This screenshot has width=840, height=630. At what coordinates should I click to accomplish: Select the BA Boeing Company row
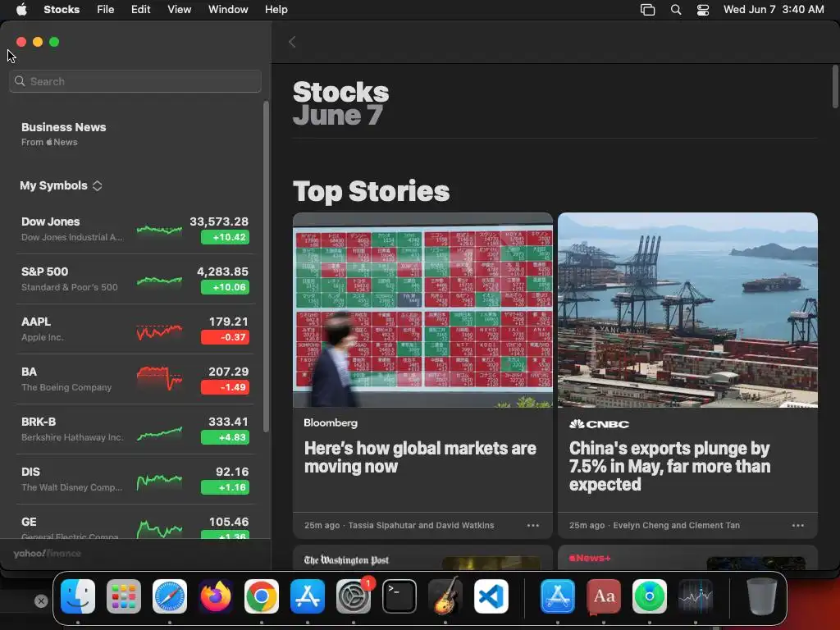pos(135,379)
